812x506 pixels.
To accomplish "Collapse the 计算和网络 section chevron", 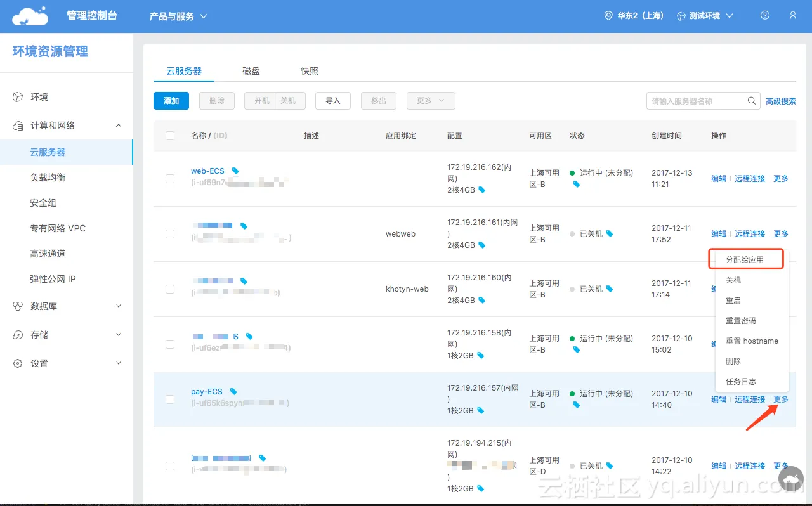I will tap(119, 126).
